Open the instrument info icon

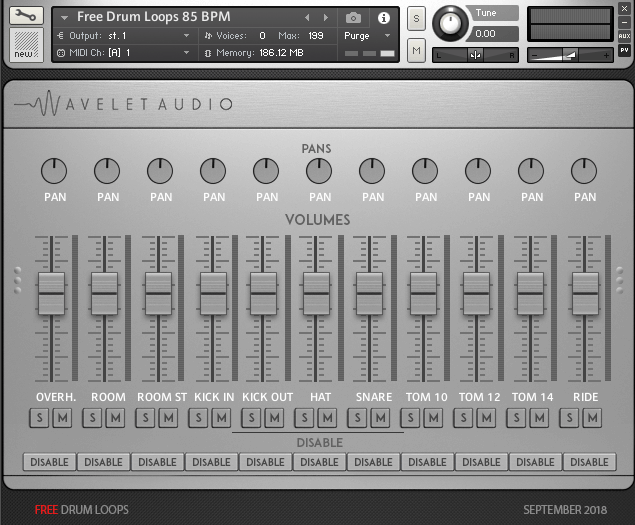[384, 18]
